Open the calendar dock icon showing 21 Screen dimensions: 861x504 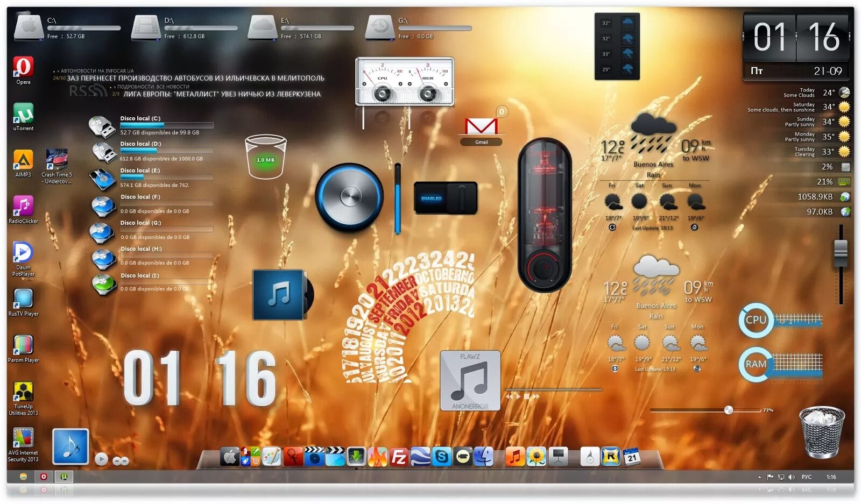[x=632, y=457]
